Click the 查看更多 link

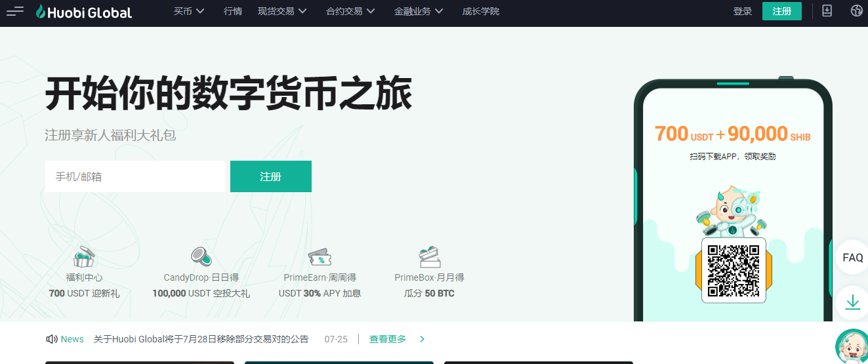point(387,339)
